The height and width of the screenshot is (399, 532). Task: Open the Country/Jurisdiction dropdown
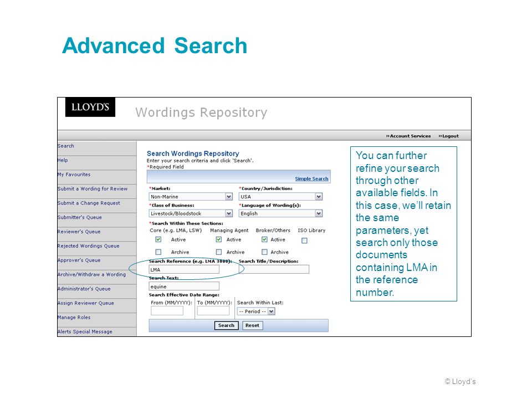(280, 196)
